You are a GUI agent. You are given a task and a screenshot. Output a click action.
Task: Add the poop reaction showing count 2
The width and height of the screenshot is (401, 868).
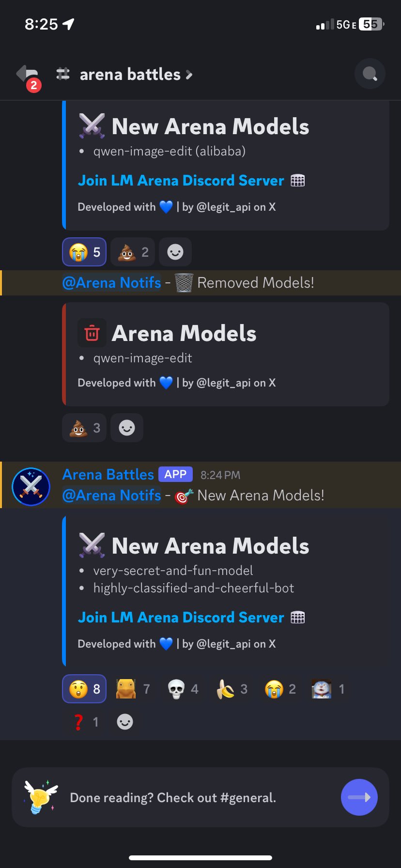(x=133, y=252)
